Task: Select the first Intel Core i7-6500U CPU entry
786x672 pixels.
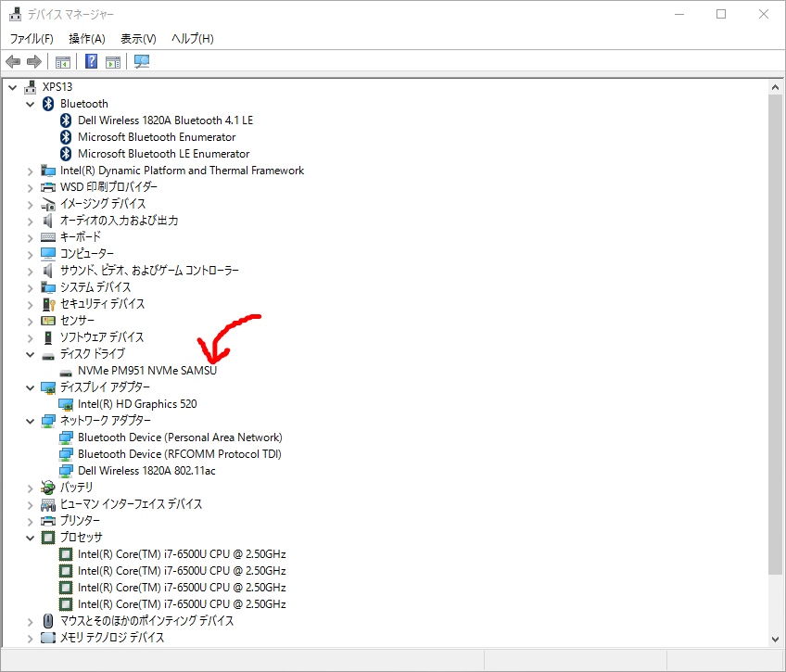Action: (x=182, y=553)
